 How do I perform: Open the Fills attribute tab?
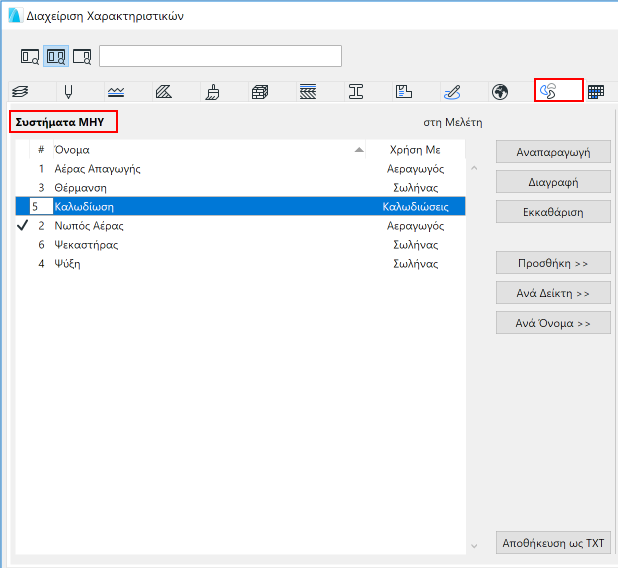(x=164, y=92)
